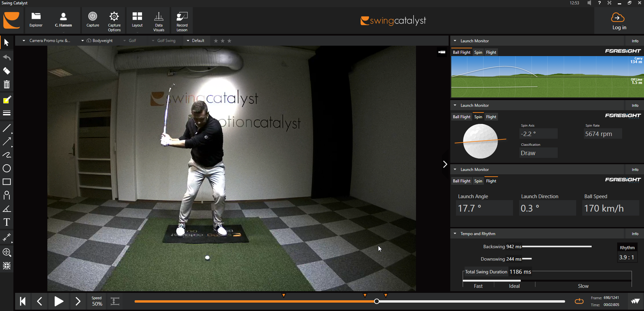Viewport: 644px width, 311px height.
Task: Activate the zoom magnifier tool
Action: click(7, 252)
